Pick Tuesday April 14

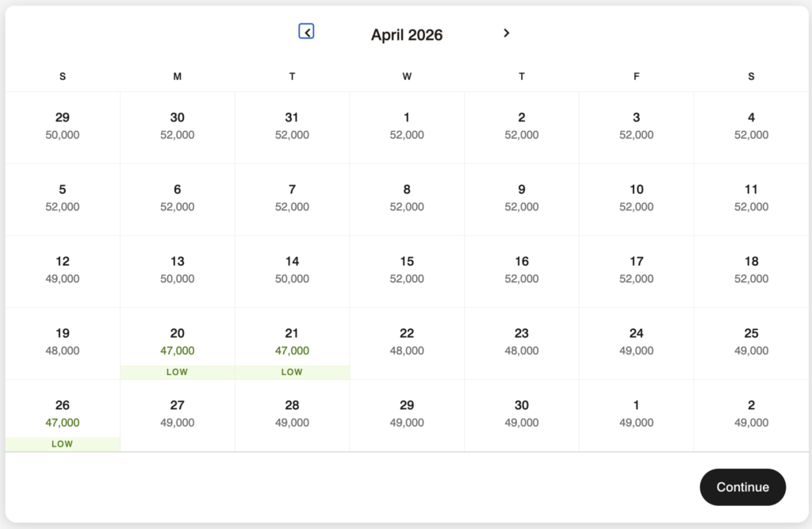292,270
